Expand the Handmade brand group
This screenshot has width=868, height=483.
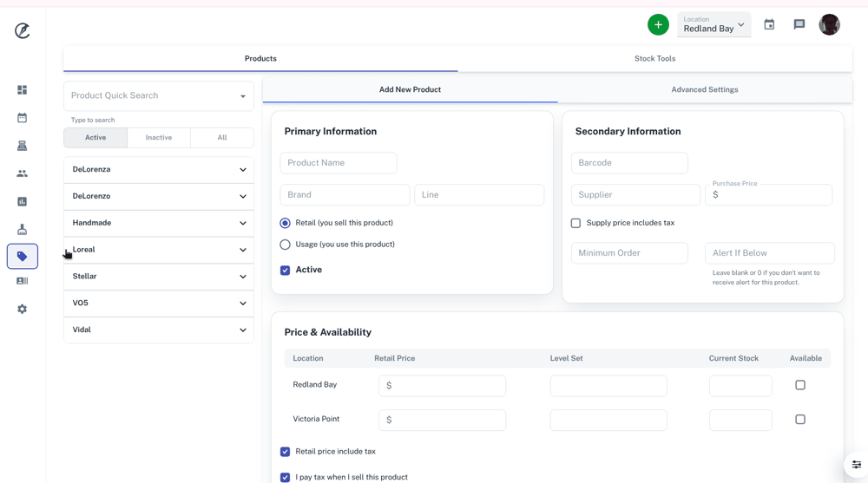pos(159,223)
